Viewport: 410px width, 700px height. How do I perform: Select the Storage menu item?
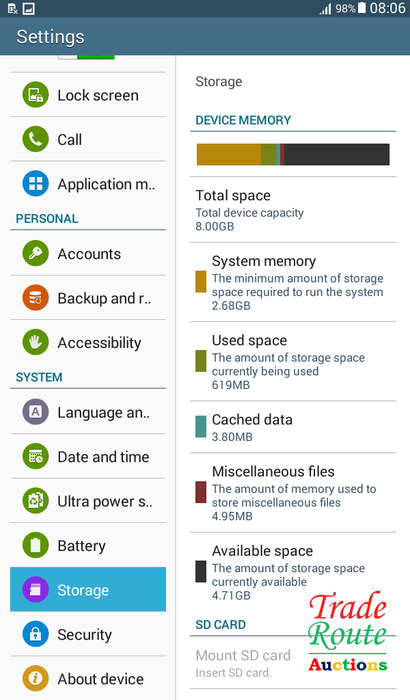[88, 589]
